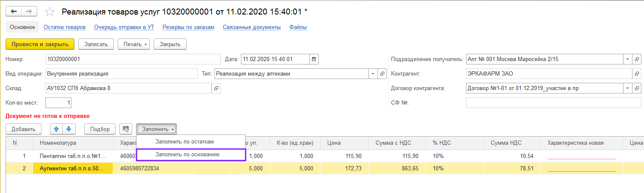This screenshot has width=644, height=193.
Task: Expand the Тип field dropdown arrow
Action: [x=371, y=73]
